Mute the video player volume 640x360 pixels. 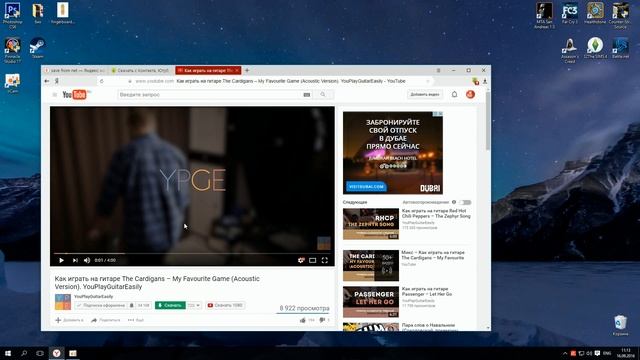click(x=87, y=260)
